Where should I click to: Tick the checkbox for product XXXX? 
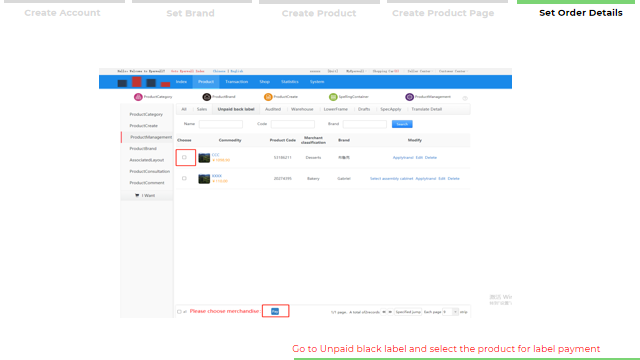click(184, 178)
